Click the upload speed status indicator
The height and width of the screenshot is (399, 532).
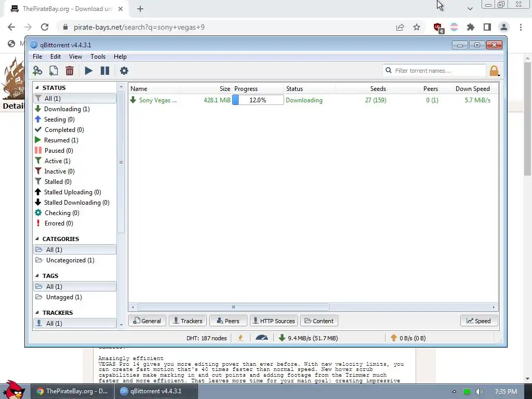click(408, 338)
